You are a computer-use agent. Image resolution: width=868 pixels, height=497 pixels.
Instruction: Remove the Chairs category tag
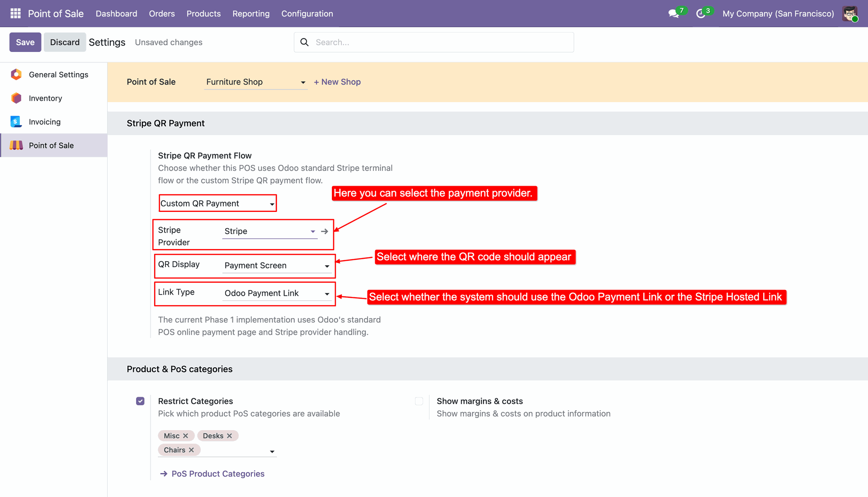coord(191,450)
